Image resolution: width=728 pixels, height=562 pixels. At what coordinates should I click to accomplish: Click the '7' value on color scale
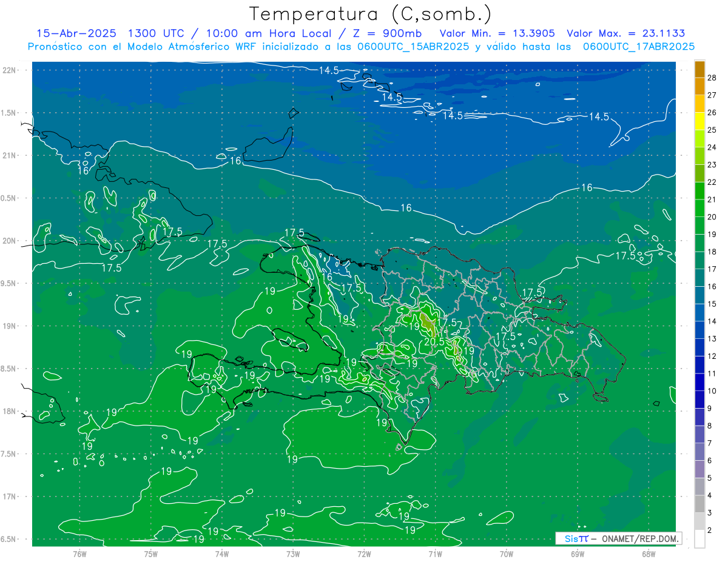click(710, 443)
